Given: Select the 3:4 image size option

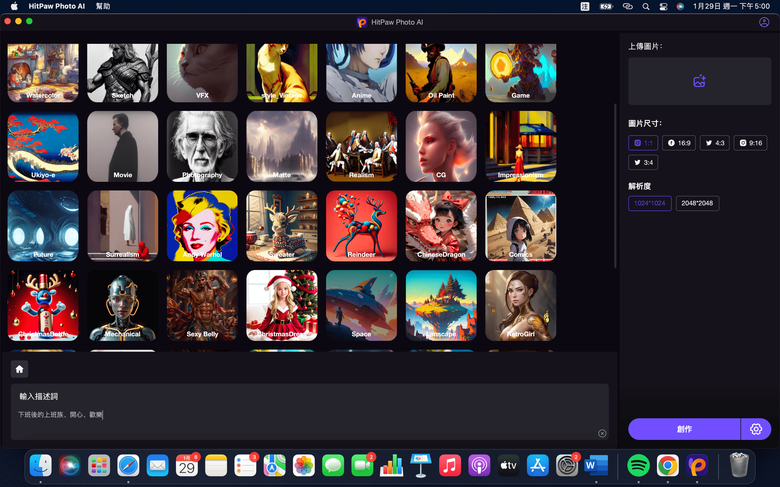Looking at the screenshot, I should coord(643,162).
